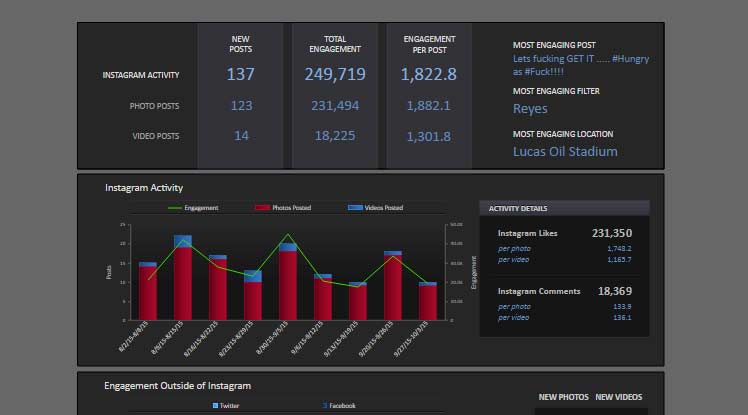Viewport: 748px width, 415px height.
Task: Click the Twitter legend color square
Action: pos(215,406)
